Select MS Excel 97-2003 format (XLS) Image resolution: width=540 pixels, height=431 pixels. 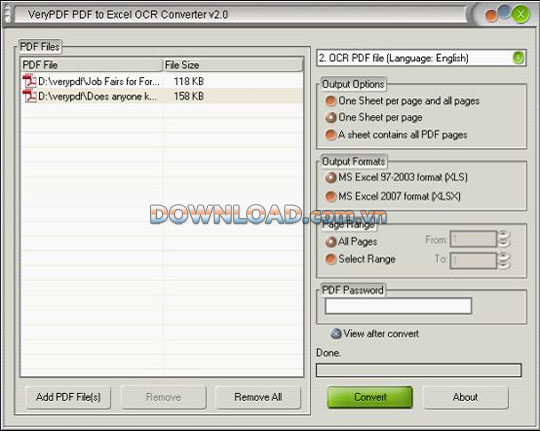331,177
